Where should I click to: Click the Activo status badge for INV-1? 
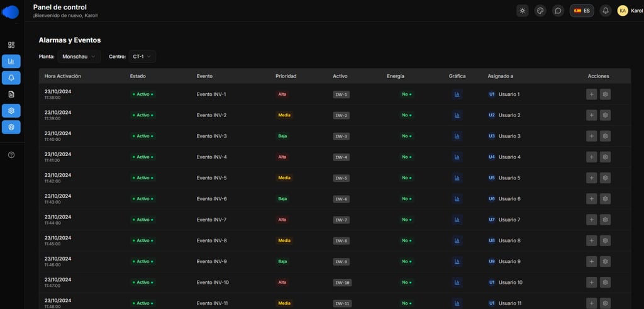pos(143,94)
